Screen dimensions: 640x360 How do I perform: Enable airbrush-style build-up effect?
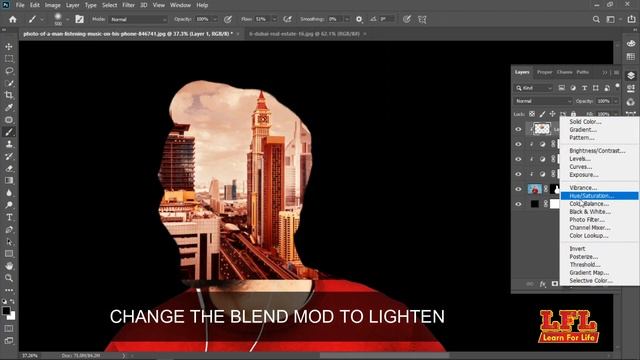pyautogui.click(x=288, y=19)
